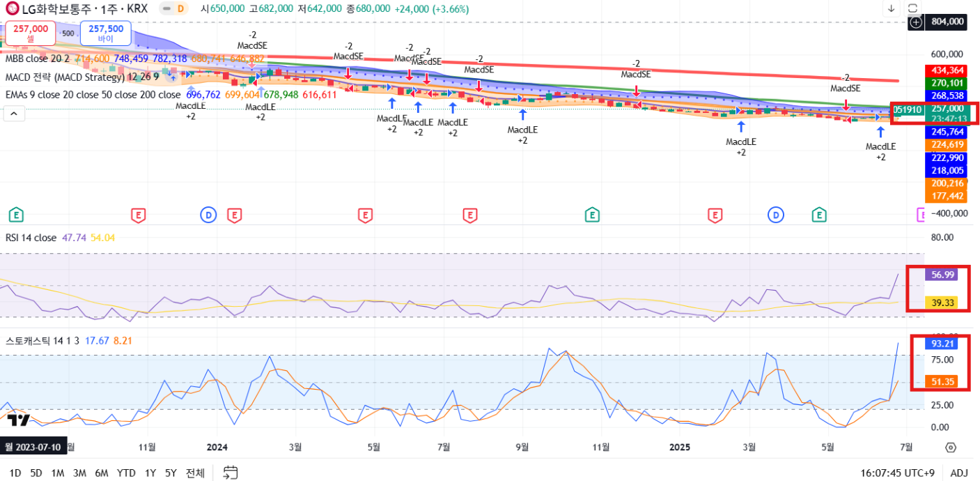
Task: Click the purple 56.99 RSI value label
Action: (x=941, y=275)
